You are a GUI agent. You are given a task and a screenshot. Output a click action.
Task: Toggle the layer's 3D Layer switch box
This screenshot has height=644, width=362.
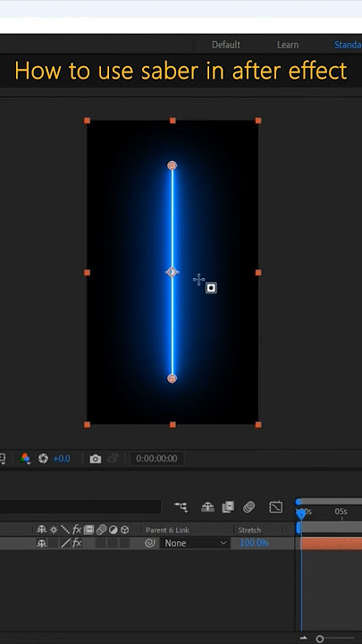point(124,544)
